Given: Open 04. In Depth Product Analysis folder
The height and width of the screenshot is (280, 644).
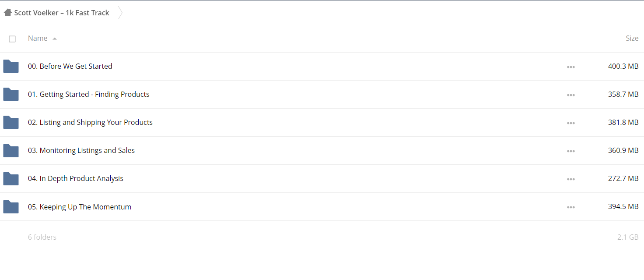Looking at the screenshot, I should click(76, 178).
